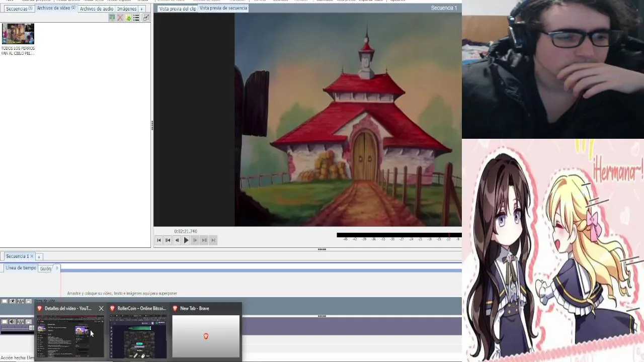The image size is (644, 362).
Task: Jump to previous edit point
Action: 168,240
